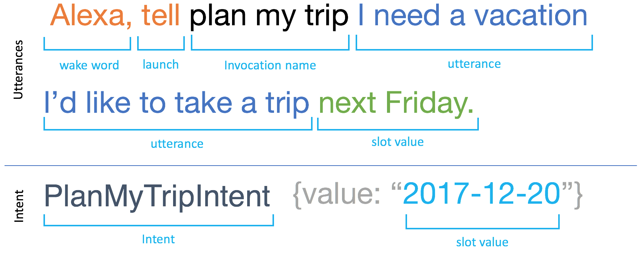
Task: Click the vertical "Utterances" side label
Action: 18,70
